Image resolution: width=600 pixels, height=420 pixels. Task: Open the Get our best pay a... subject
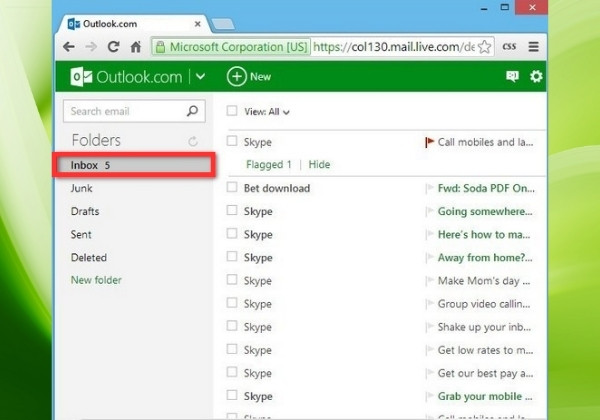click(x=485, y=373)
